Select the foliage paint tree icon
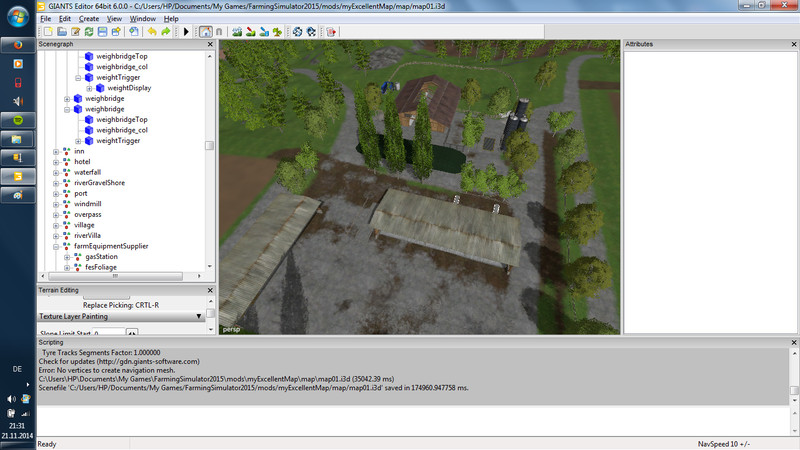Screen dimensions: 800x450 pyautogui.click(x=277, y=32)
